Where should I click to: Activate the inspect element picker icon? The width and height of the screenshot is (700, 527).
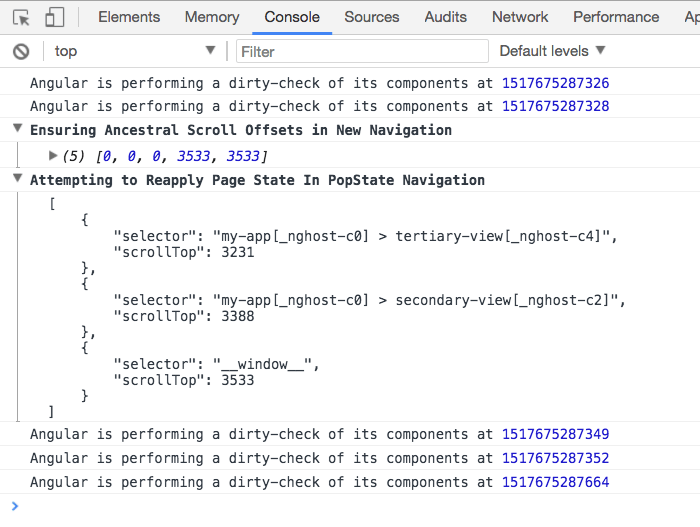21,17
